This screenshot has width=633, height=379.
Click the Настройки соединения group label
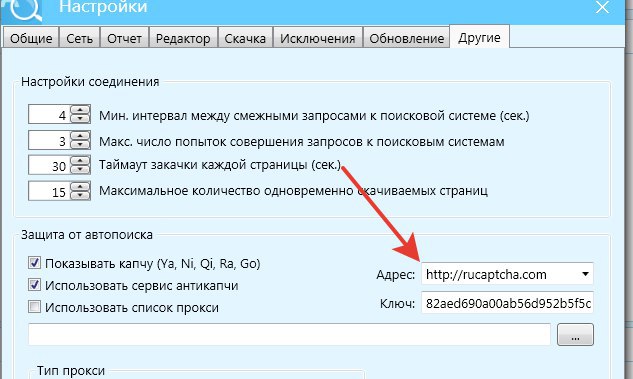click(90, 82)
